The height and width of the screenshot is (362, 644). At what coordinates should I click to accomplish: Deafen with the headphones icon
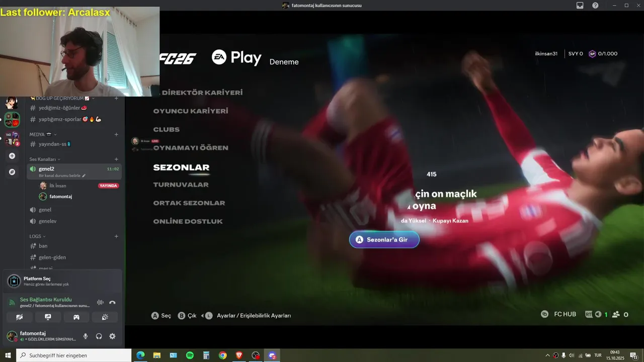[x=99, y=336]
